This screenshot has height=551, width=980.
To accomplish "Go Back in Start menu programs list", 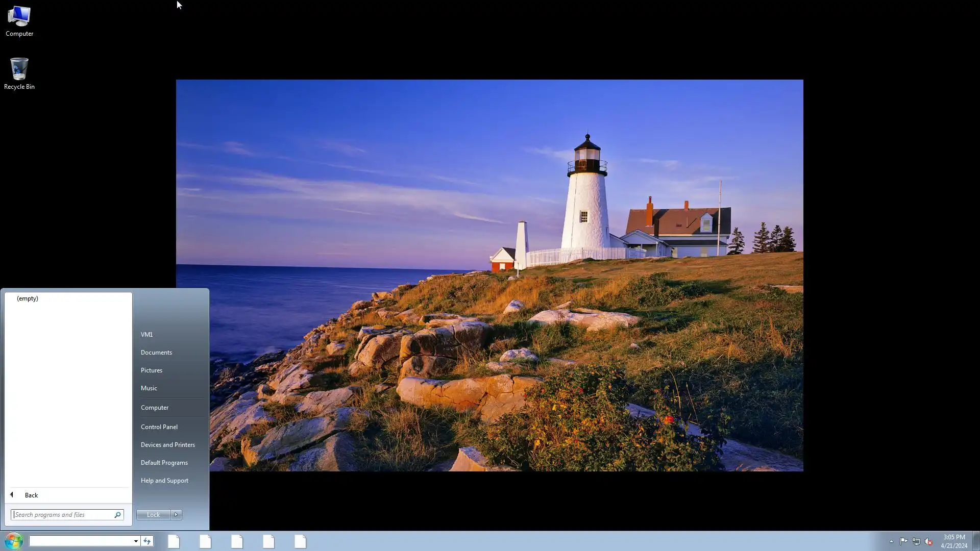I will coord(31,495).
